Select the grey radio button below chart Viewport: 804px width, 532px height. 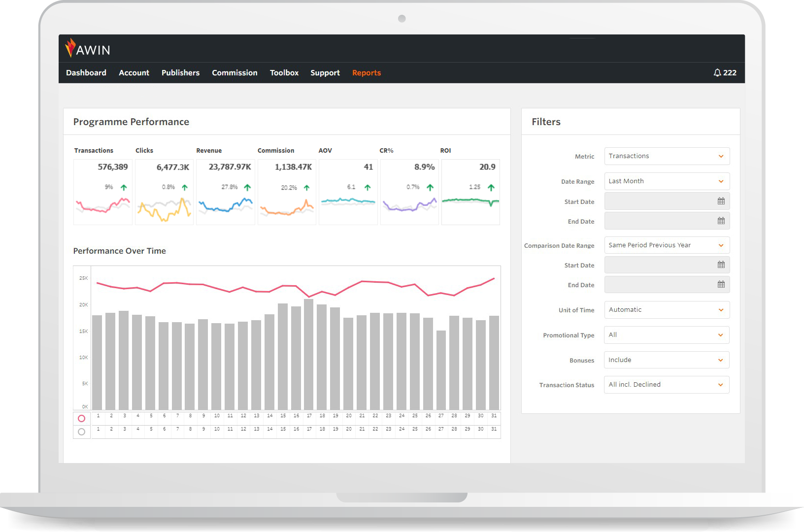click(82, 432)
